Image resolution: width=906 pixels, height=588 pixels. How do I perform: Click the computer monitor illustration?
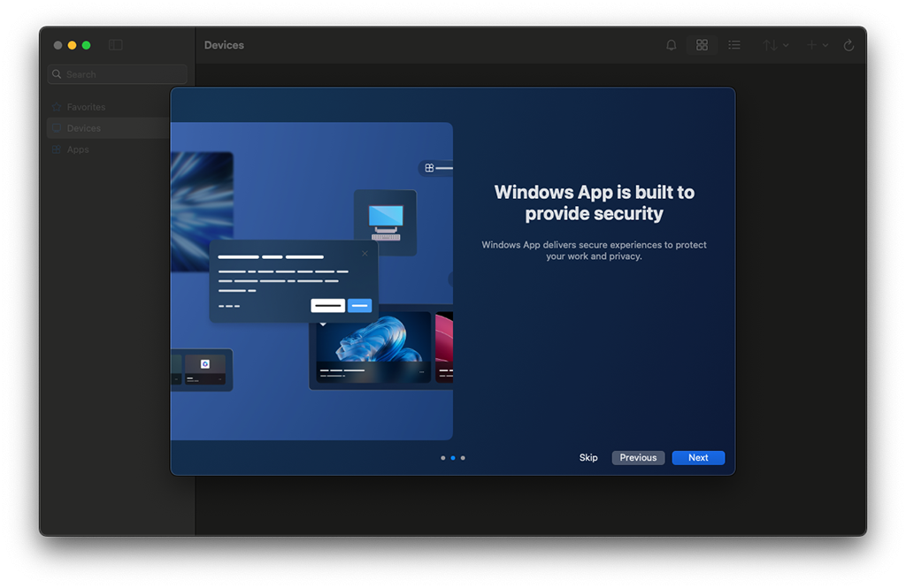coord(386,222)
